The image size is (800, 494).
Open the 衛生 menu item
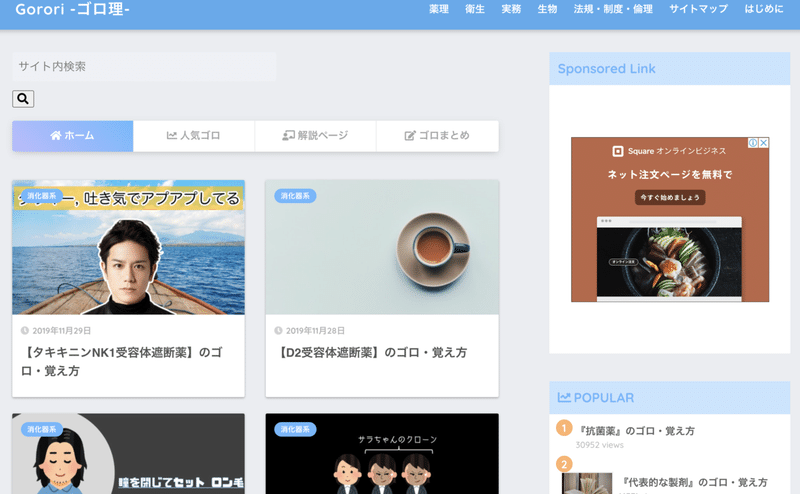pos(475,9)
